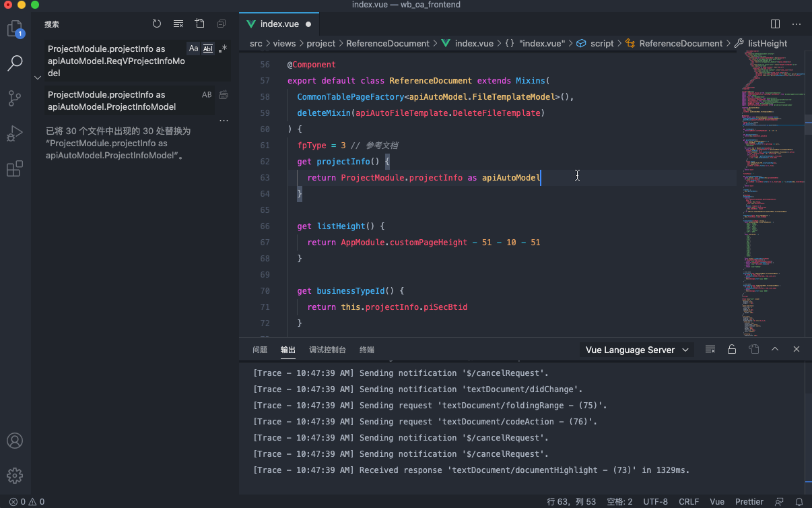Open the Vue Language Server output dropdown
The image size is (812, 508).
637,350
